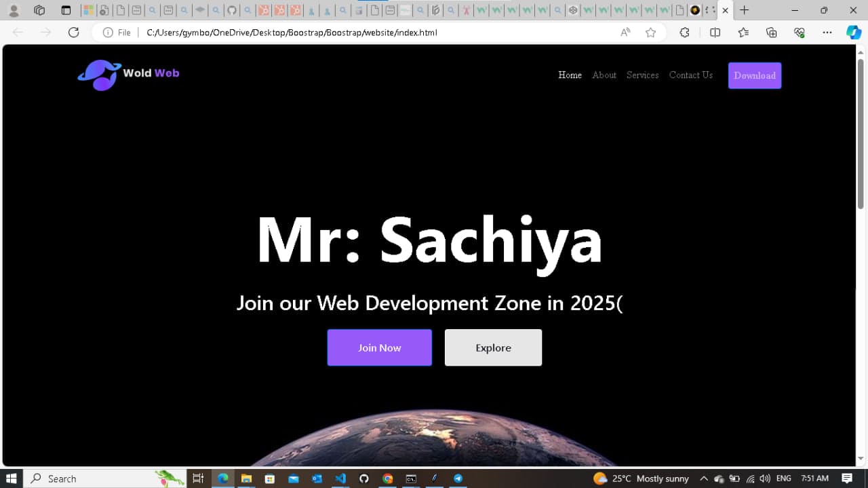Click the browser Refresh icon
The image size is (868, 488).
coord(73,33)
